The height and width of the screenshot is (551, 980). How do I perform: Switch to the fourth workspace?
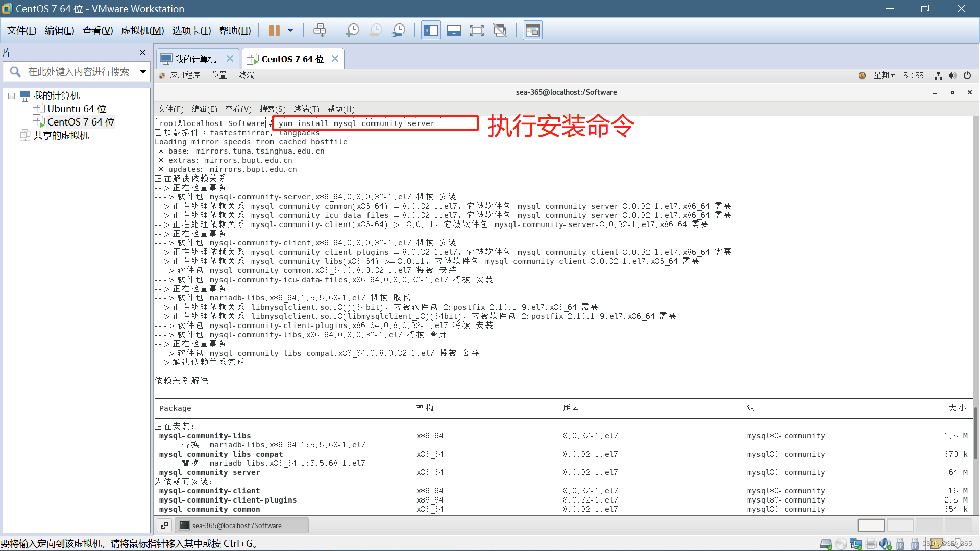pyautogui.click(x=958, y=525)
